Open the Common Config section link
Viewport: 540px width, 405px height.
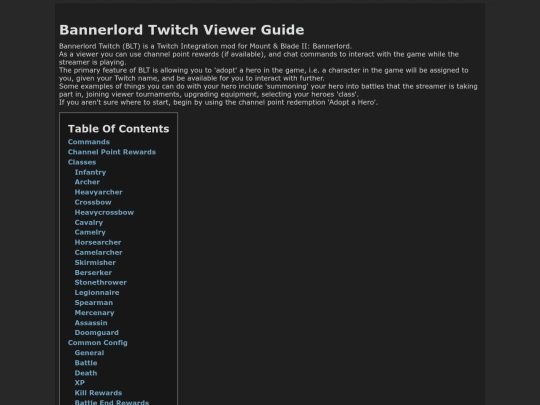[x=97, y=343]
